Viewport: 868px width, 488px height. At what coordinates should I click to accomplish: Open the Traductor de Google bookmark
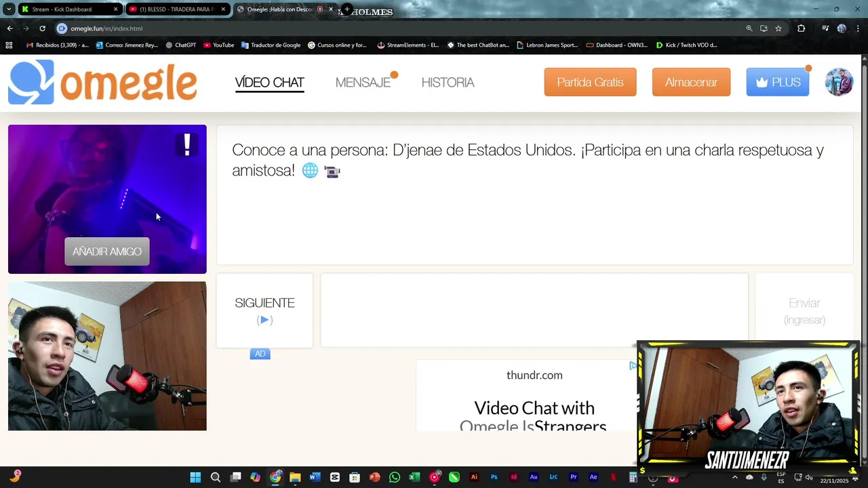click(x=271, y=45)
